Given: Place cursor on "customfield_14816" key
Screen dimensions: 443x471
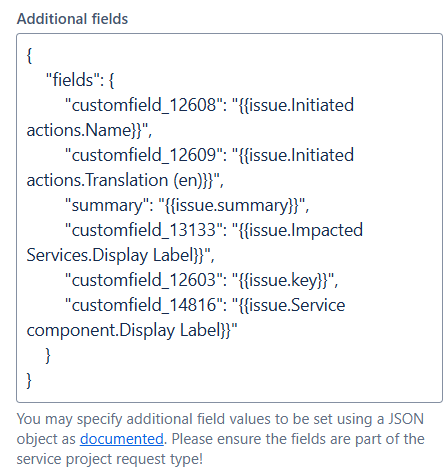Looking at the screenshot, I should click(144, 305).
